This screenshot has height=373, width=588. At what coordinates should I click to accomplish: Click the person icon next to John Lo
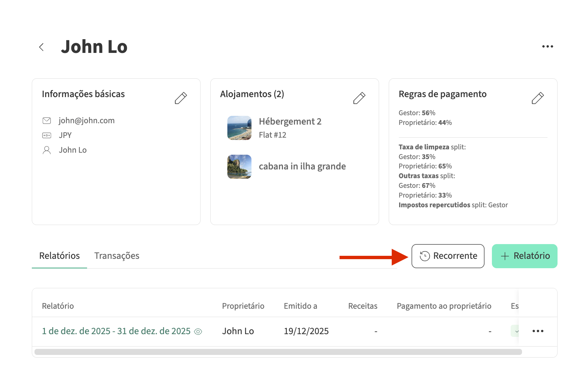click(x=47, y=150)
